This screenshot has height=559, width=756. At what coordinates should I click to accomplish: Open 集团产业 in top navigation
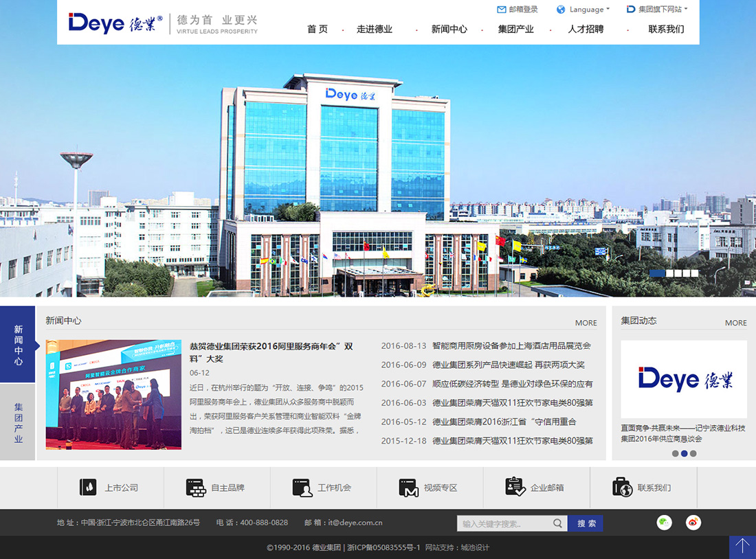516,29
